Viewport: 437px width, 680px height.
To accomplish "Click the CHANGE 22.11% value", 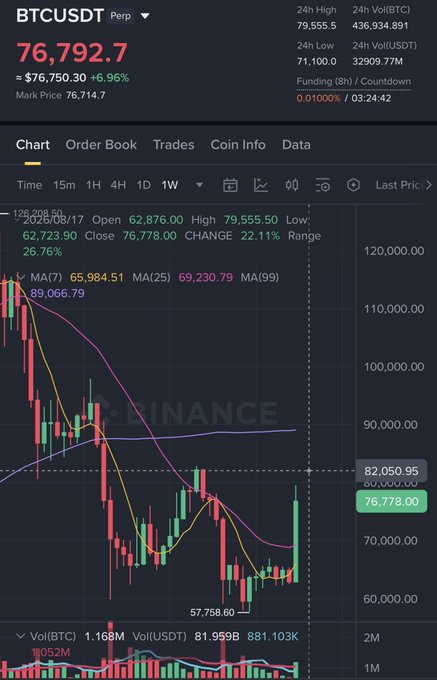I will [258, 236].
